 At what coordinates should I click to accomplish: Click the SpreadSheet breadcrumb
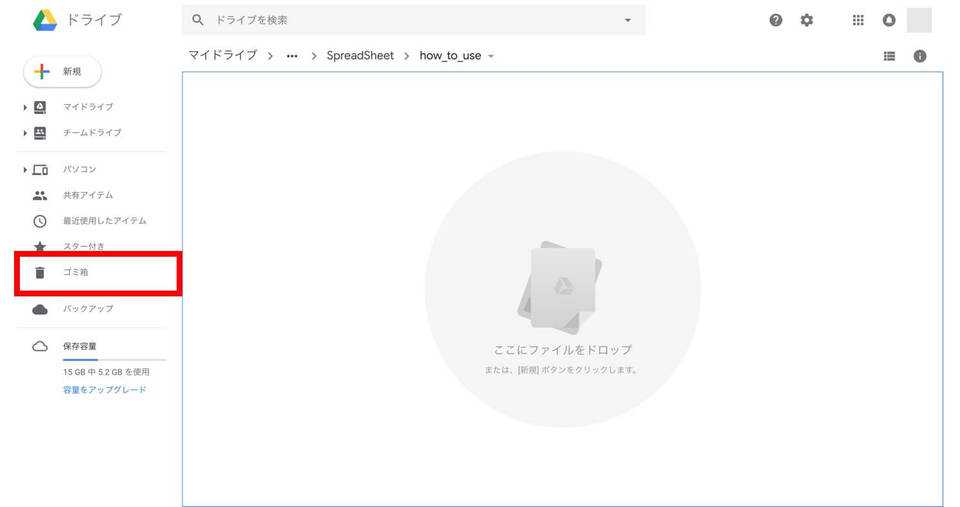coord(360,56)
